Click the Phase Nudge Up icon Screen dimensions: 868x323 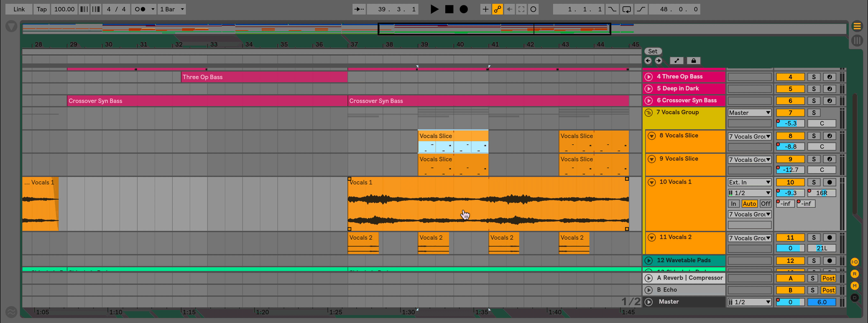(96, 9)
